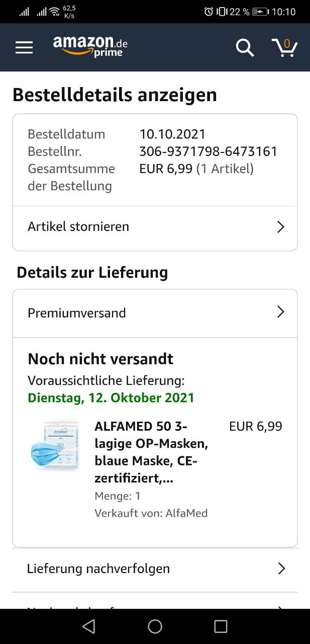Tap the Amazon.de Prime logo
This screenshot has height=644, width=310.
[90, 46]
